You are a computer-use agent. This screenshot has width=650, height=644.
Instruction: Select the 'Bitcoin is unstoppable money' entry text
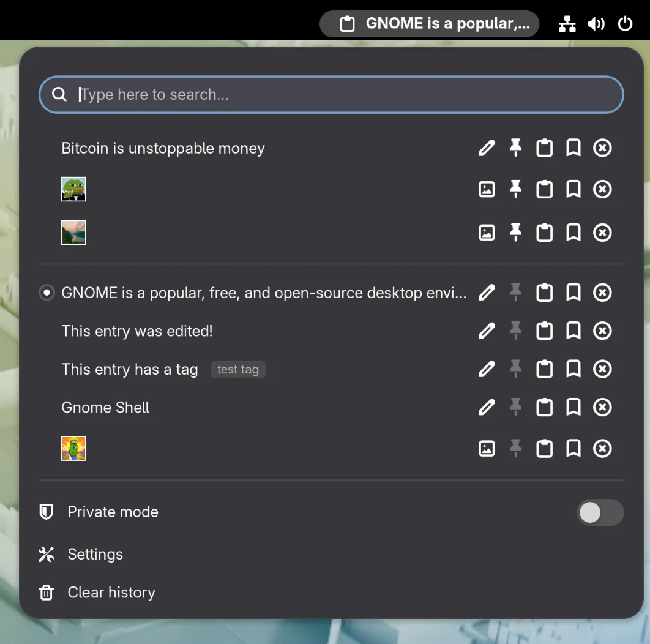click(x=163, y=148)
